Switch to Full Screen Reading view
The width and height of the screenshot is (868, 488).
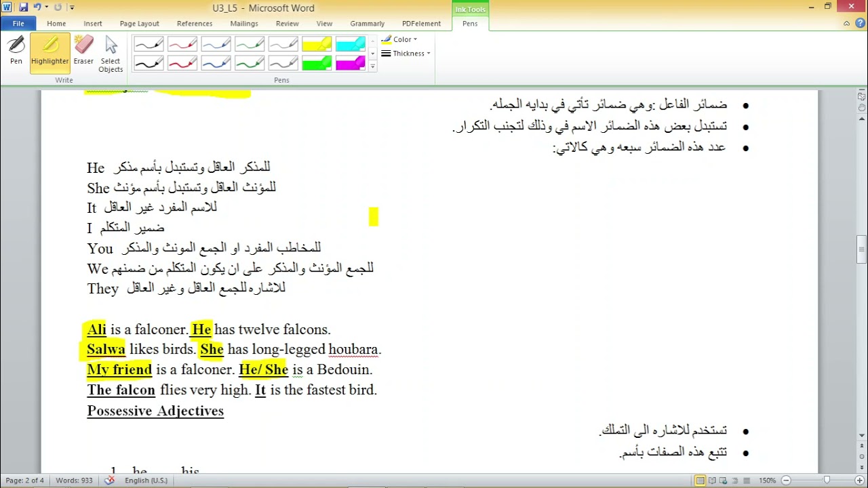(713, 481)
